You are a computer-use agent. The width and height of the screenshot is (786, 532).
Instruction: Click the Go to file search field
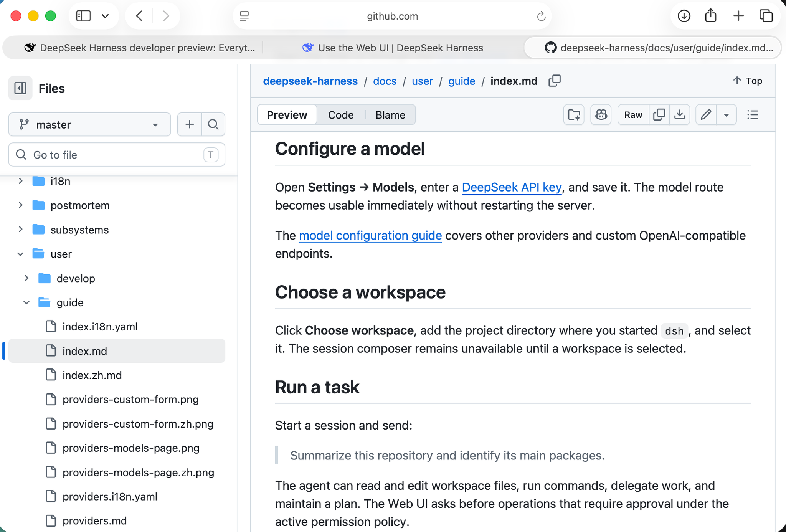coord(117,155)
